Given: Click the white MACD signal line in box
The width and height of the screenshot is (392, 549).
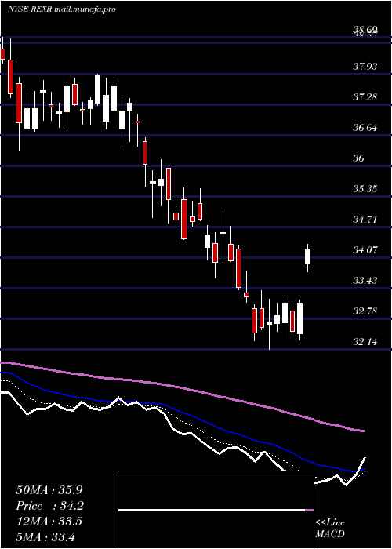Looking at the screenshot, I should pyautogui.click(x=212, y=511).
